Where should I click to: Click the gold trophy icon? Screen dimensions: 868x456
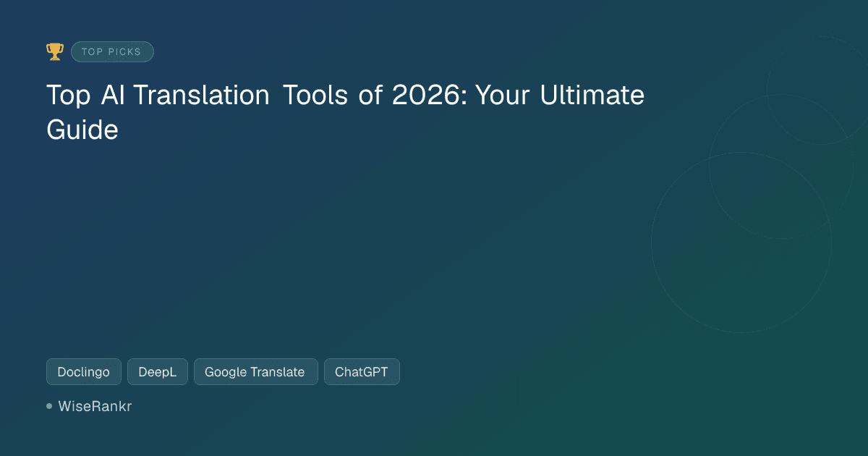[54, 51]
